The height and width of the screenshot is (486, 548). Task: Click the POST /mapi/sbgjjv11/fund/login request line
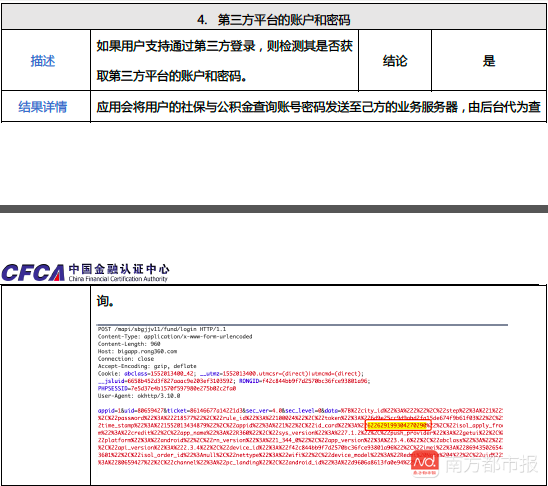[162, 329]
